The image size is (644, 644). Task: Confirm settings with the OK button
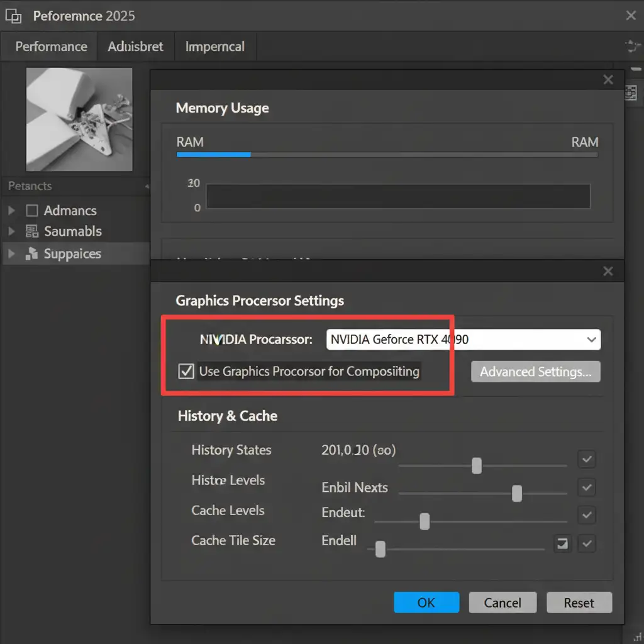(426, 602)
